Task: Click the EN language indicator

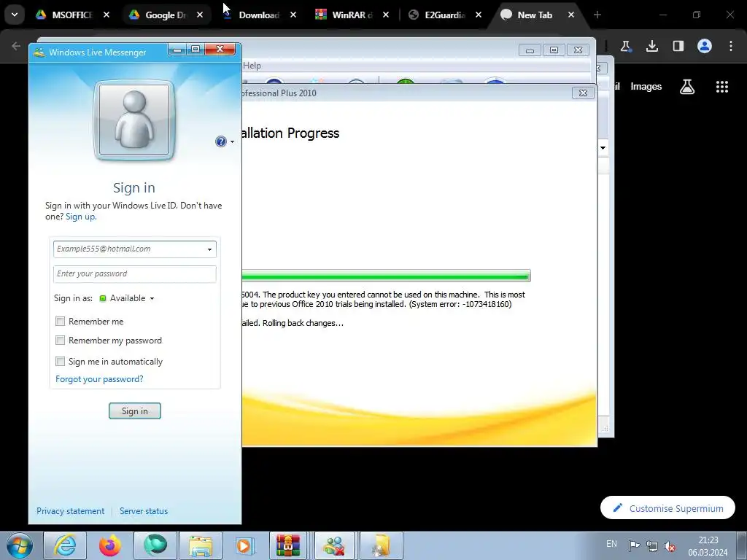Action: 612,544
